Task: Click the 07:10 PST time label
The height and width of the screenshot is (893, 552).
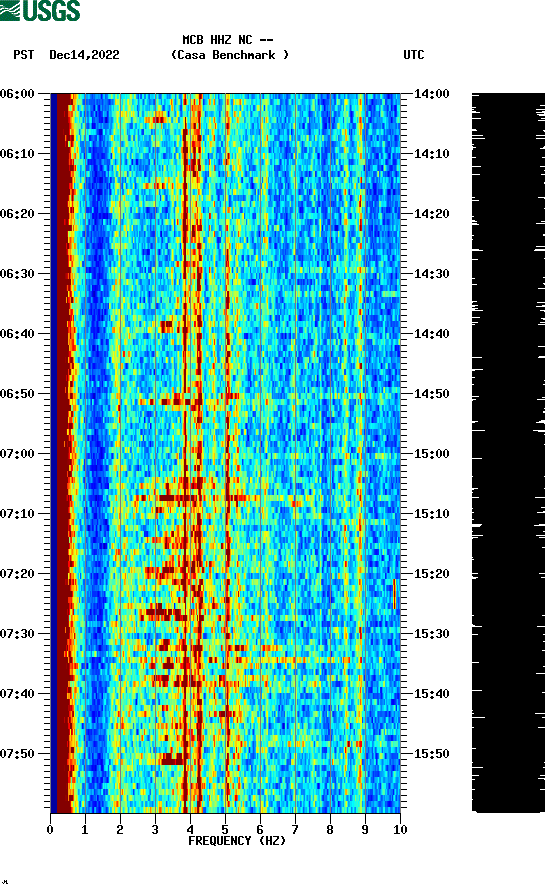Action: [x=18, y=514]
